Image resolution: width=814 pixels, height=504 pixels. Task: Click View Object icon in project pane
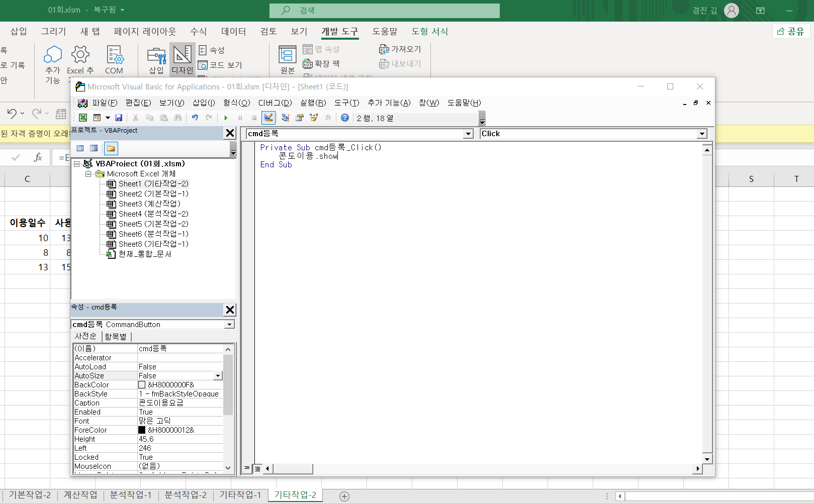[94, 148]
